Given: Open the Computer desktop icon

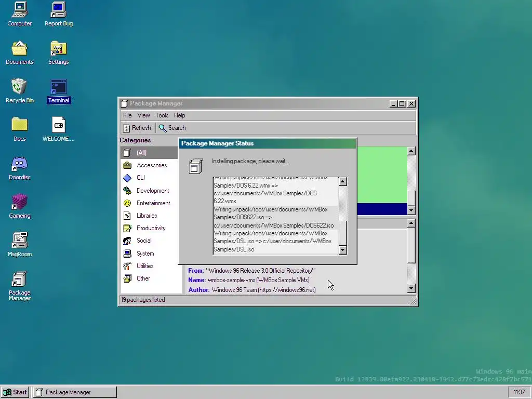Looking at the screenshot, I should [19, 14].
